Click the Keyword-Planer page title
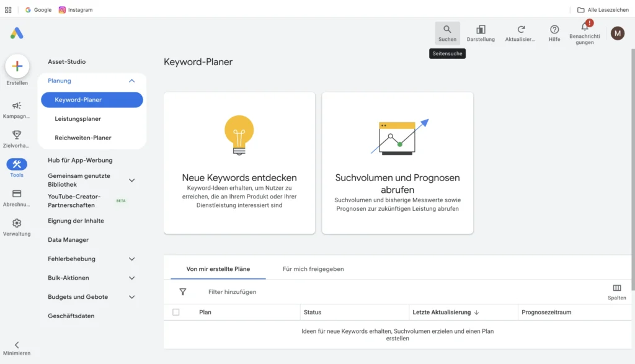Viewport: 635px width, 364px height. pos(198,62)
